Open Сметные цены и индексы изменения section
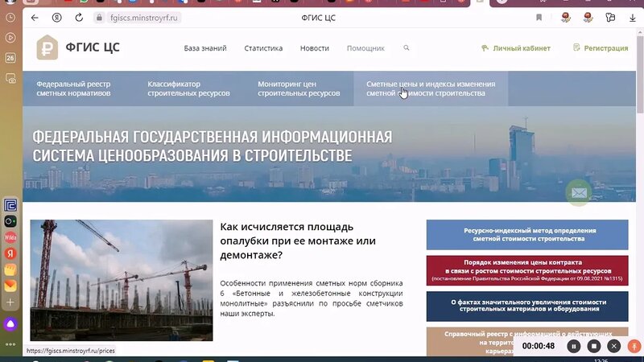 coord(431,88)
